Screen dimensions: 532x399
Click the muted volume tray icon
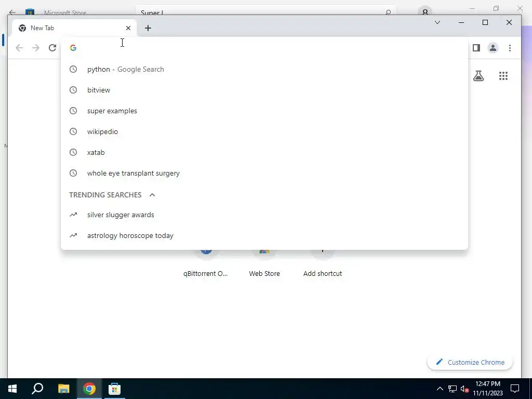(x=464, y=389)
